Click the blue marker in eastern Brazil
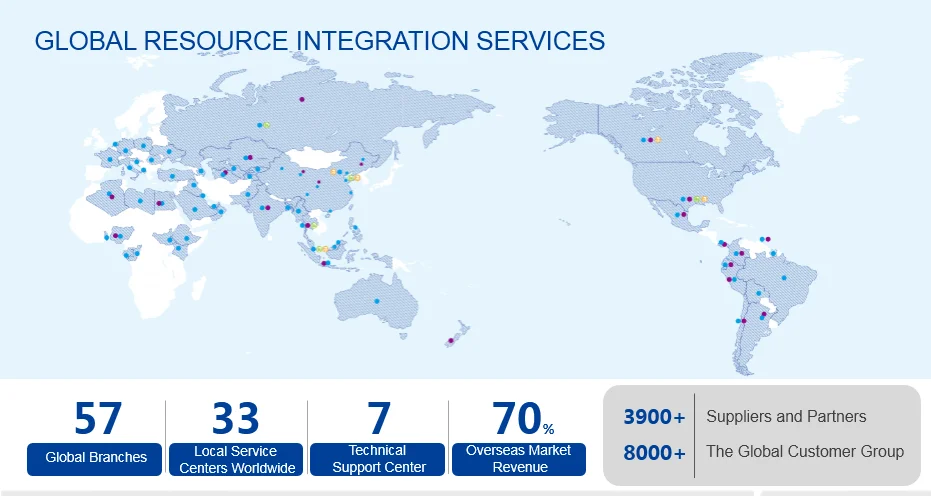 click(784, 277)
